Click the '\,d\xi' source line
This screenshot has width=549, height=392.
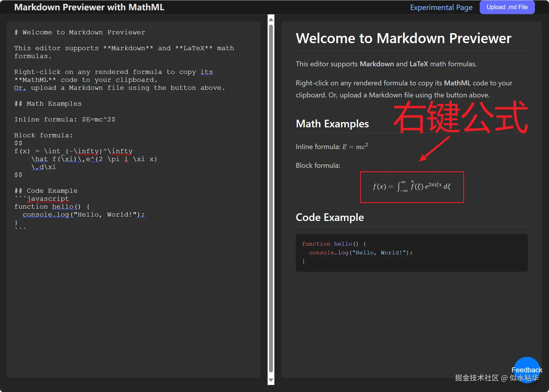coord(43,167)
